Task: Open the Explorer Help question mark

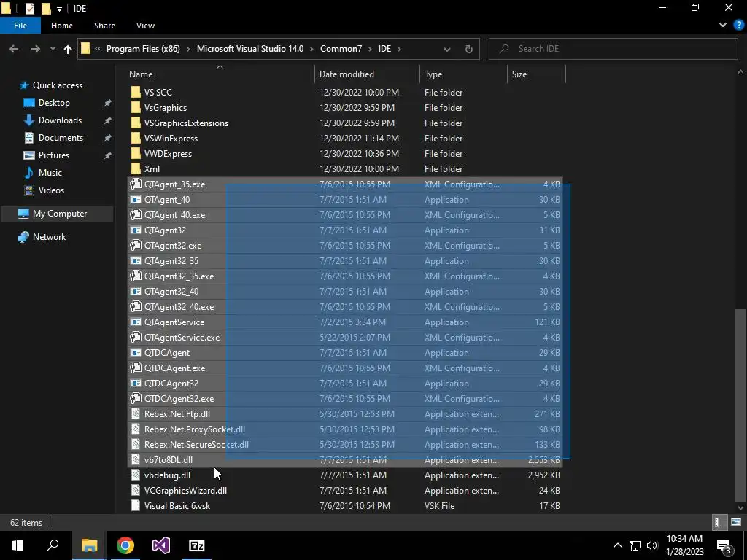Action: [x=738, y=26]
